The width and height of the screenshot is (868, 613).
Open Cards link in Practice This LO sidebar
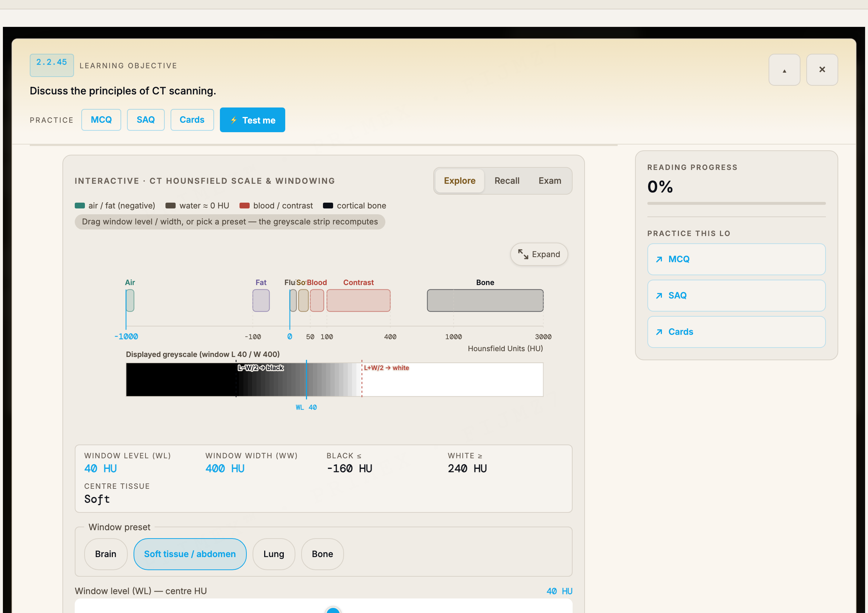coord(736,332)
